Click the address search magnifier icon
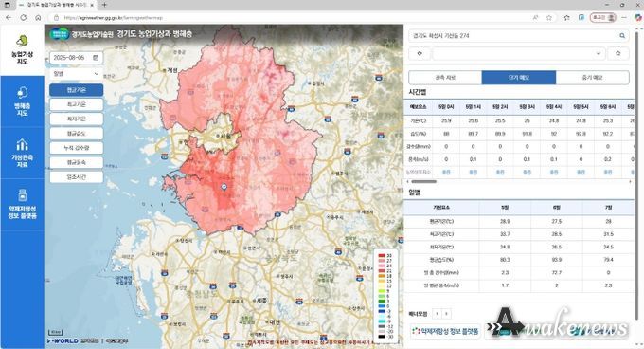This screenshot has width=644, height=349. pos(622,36)
